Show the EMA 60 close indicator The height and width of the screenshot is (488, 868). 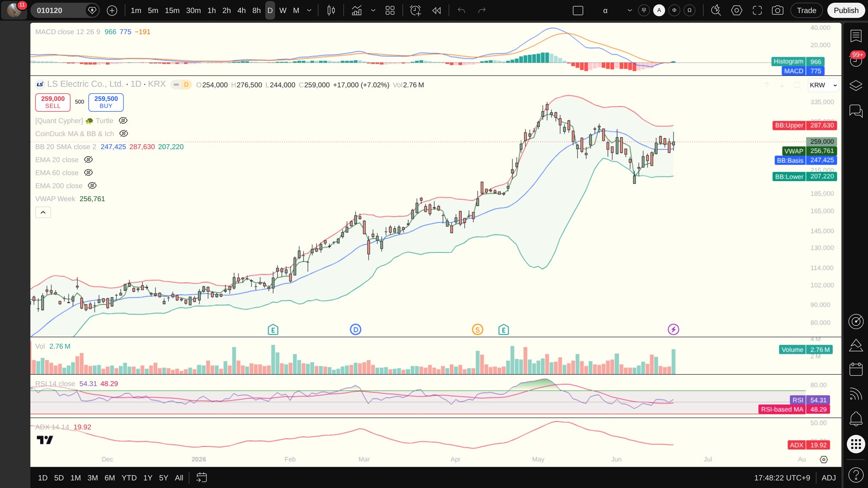88,172
